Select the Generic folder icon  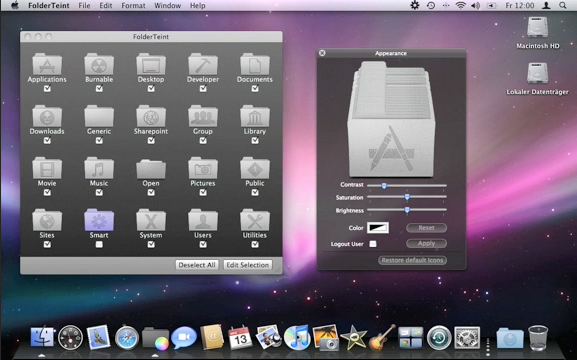[x=99, y=116]
